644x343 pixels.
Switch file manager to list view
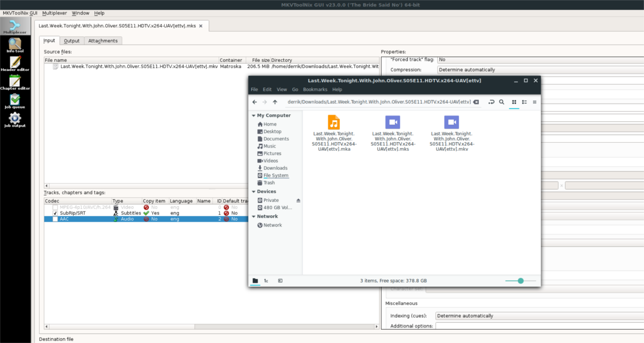pos(524,102)
